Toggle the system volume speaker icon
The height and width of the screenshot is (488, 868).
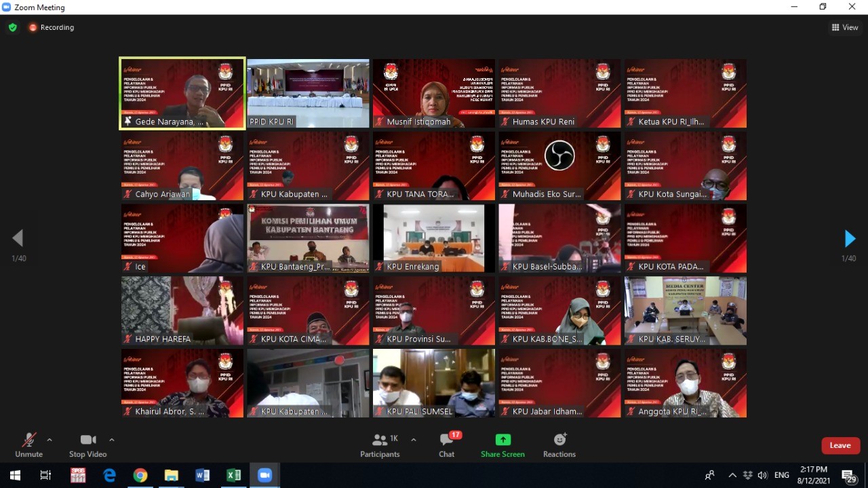coord(763,475)
